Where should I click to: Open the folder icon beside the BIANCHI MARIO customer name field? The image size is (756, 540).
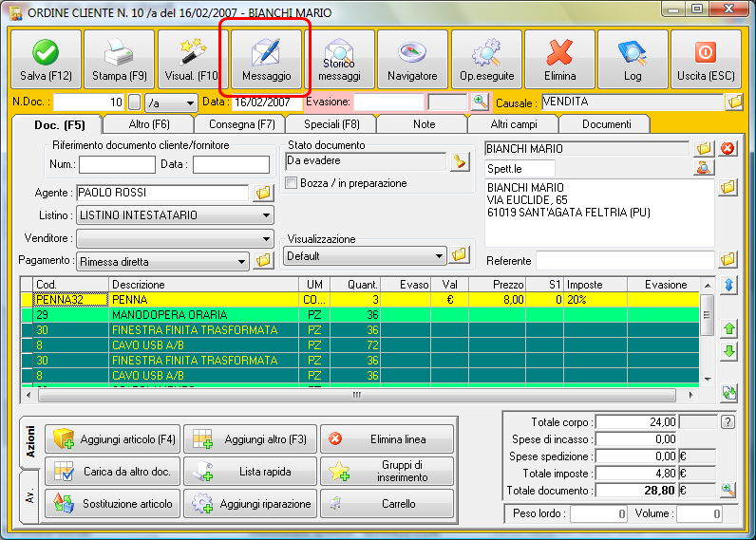click(x=704, y=148)
